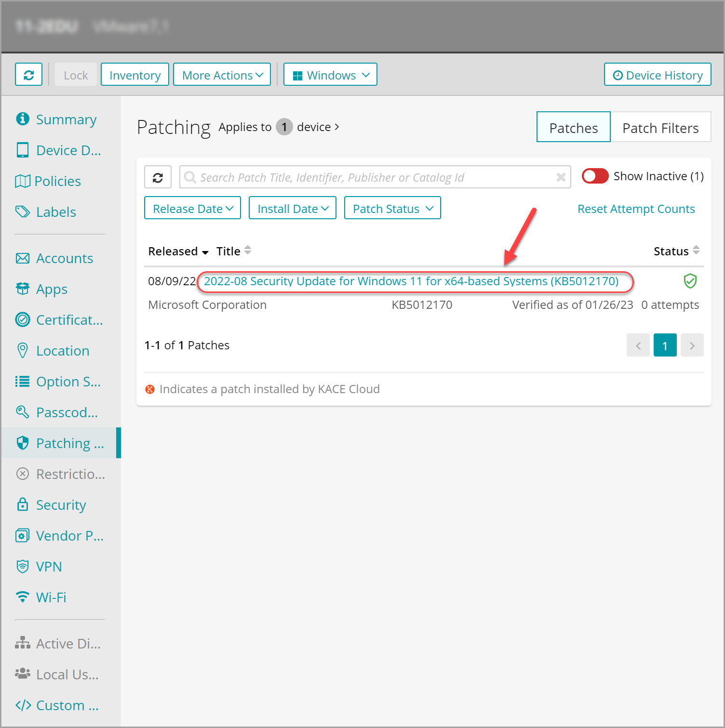Viewport: 725px width, 728px height.
Task: Toggle the Show Inactive switch
Action: [595, 176]
